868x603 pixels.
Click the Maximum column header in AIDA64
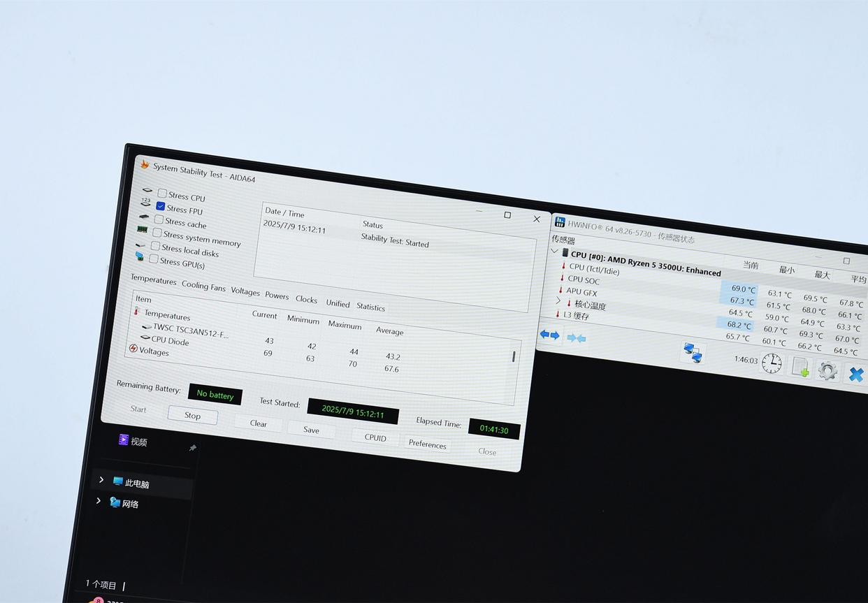(x=345, y=325)
